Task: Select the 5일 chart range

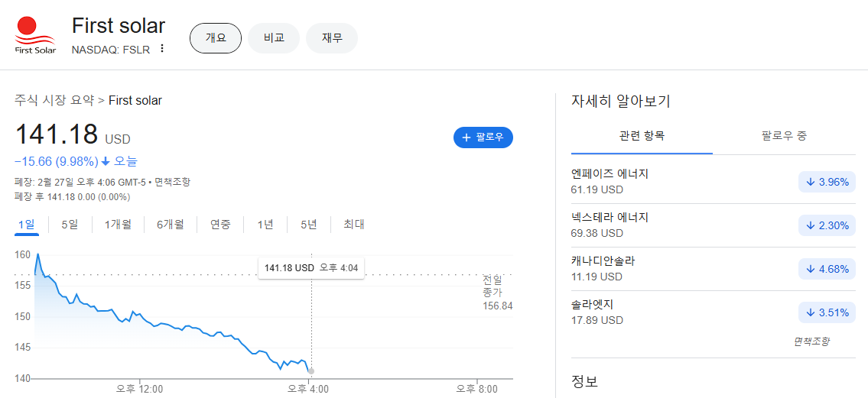Action: pos(70,225)
